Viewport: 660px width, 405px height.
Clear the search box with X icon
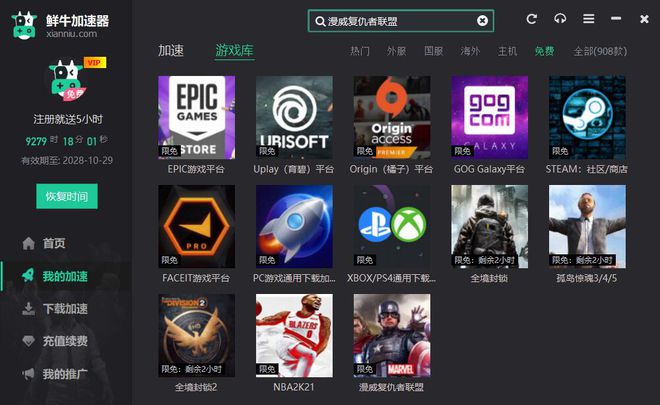482,21
